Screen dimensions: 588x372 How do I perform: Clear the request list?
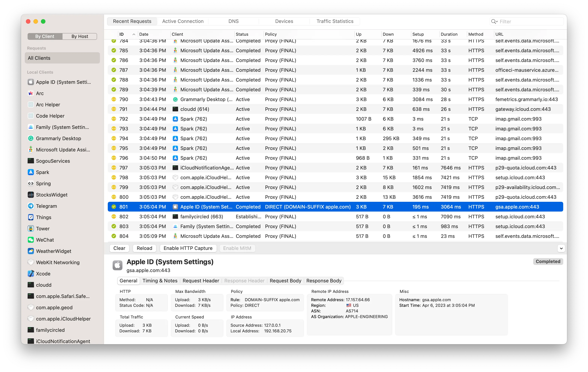pyautogui.click(x=119, y=248)
